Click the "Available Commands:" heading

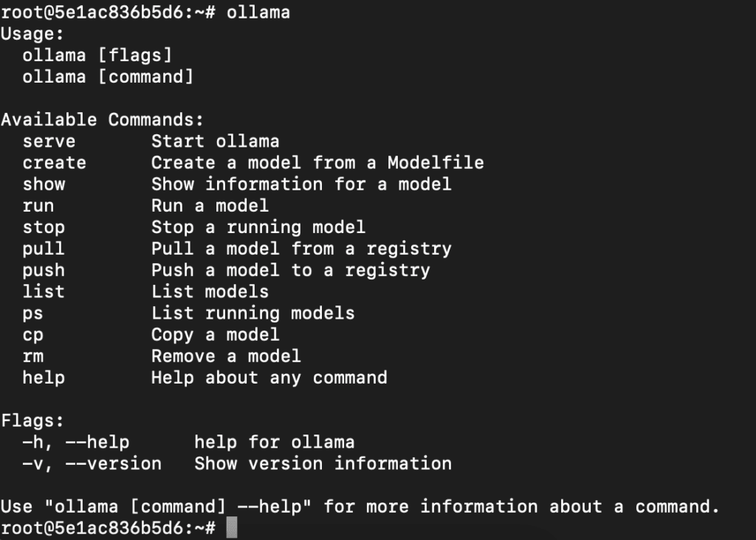click(x=102, y=120)
